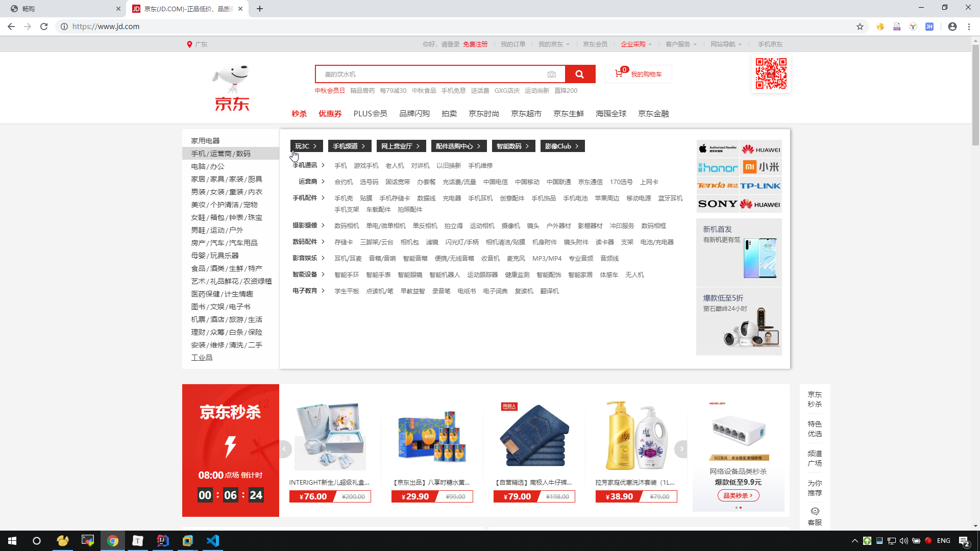Click the QR code image

click(771, 73)
